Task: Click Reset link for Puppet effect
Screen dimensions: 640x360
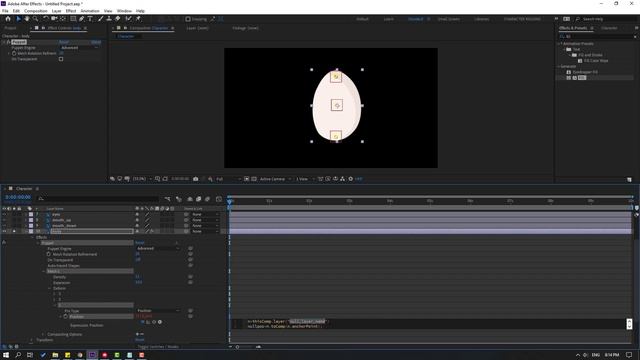Action: pyautogui.click(x=64, y=42)
